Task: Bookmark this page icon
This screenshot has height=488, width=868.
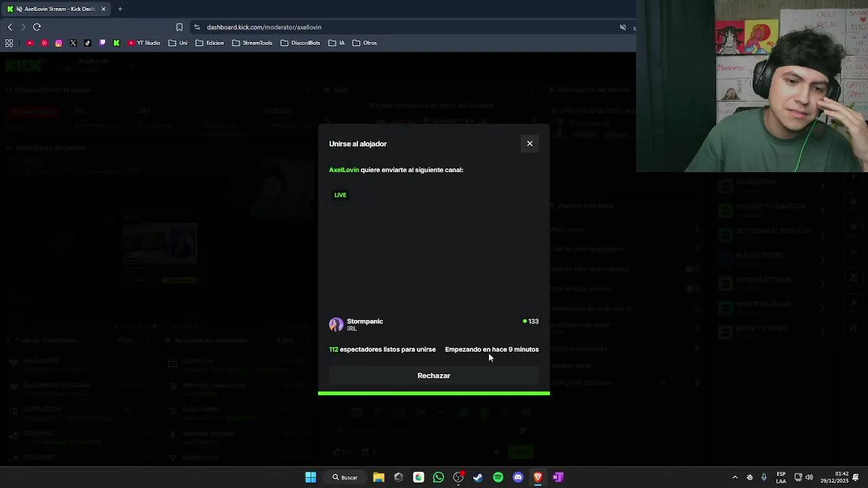Action: pos(179,27)
